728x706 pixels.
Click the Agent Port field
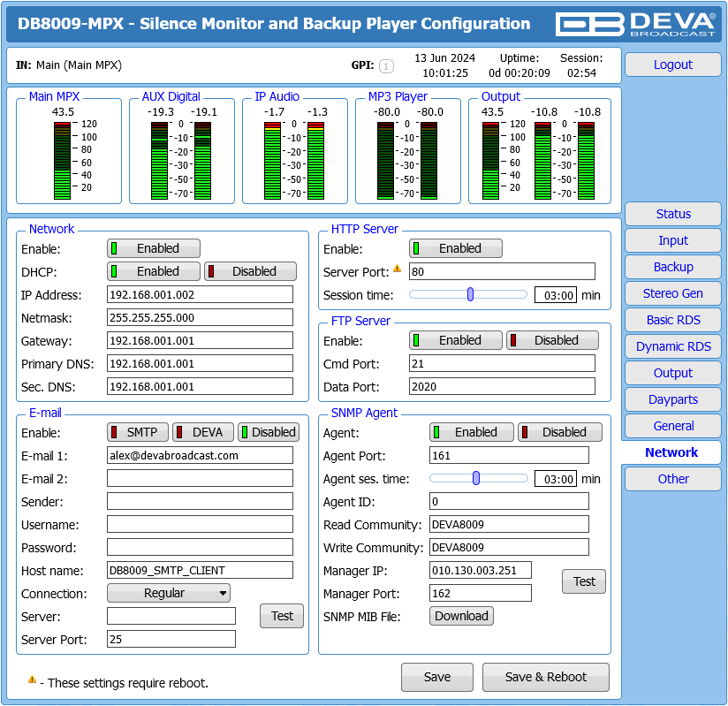(x=509, y=456)
